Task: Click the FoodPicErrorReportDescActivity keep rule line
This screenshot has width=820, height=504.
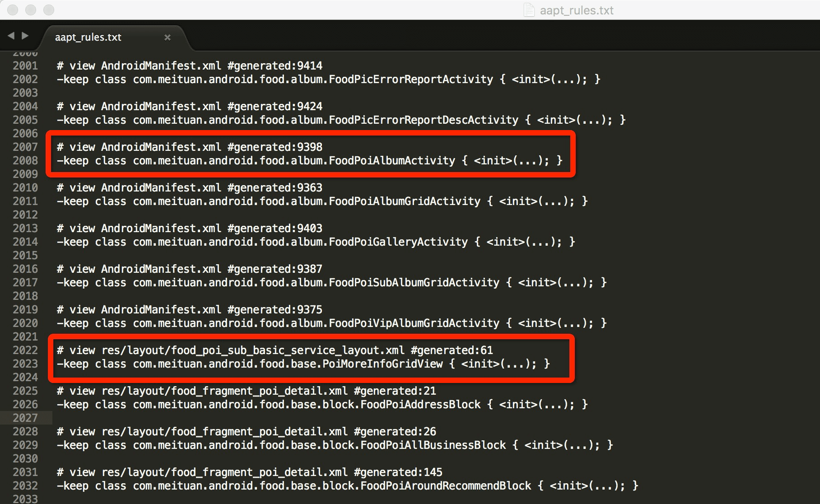Action: click(x=341, y=120)
